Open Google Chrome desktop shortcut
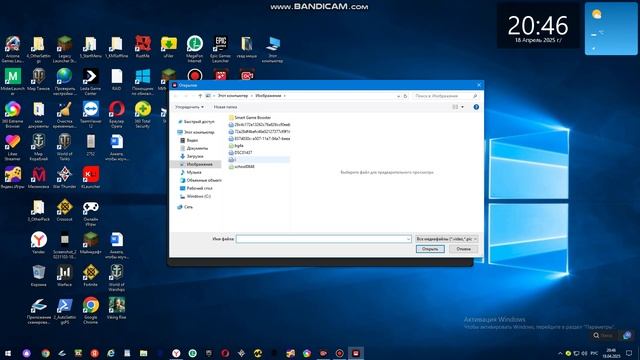 click(91, 311)
